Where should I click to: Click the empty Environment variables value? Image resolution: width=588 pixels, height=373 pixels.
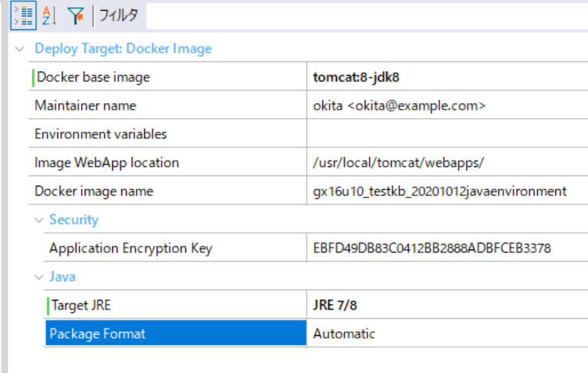(448, 134)
